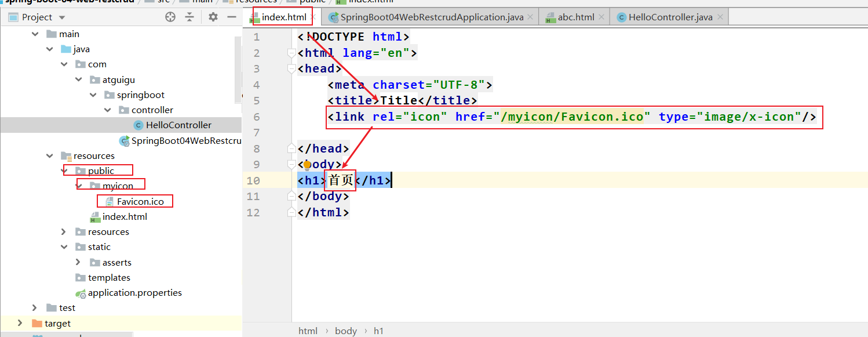Screen dimensions: 868x337
Task: Expand the nested resources folder above static
Action: click(x=64, y=231)
